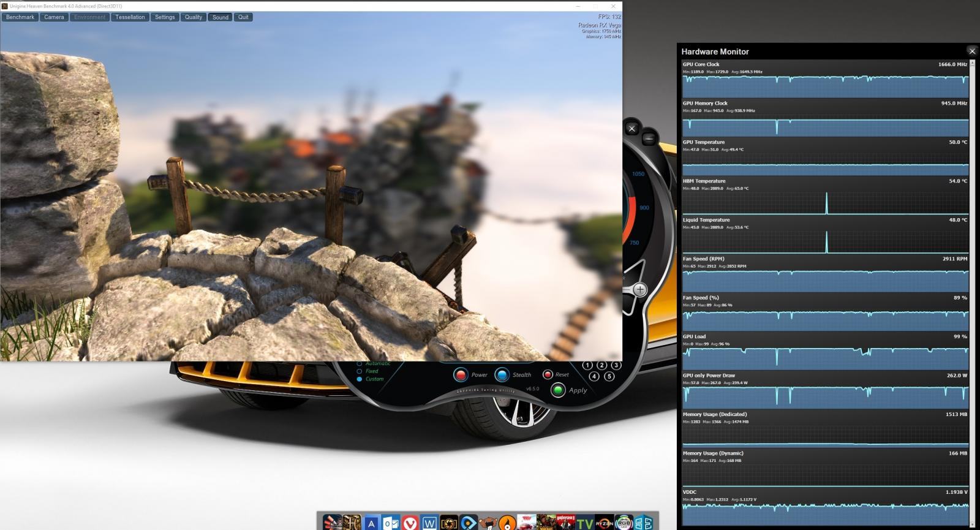Open the orange flame circle app in dock
This screenshot has width=980, height=530.
(507, 523)
